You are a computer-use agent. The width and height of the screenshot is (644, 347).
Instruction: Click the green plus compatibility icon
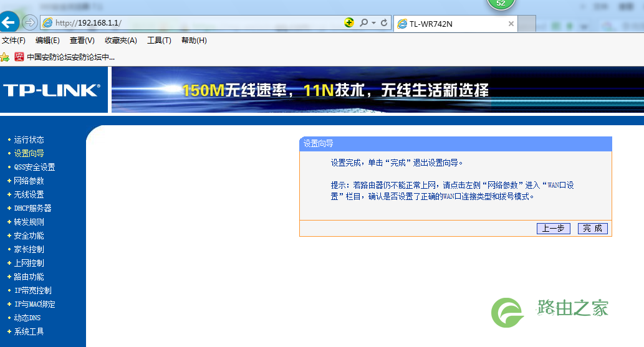349,22
